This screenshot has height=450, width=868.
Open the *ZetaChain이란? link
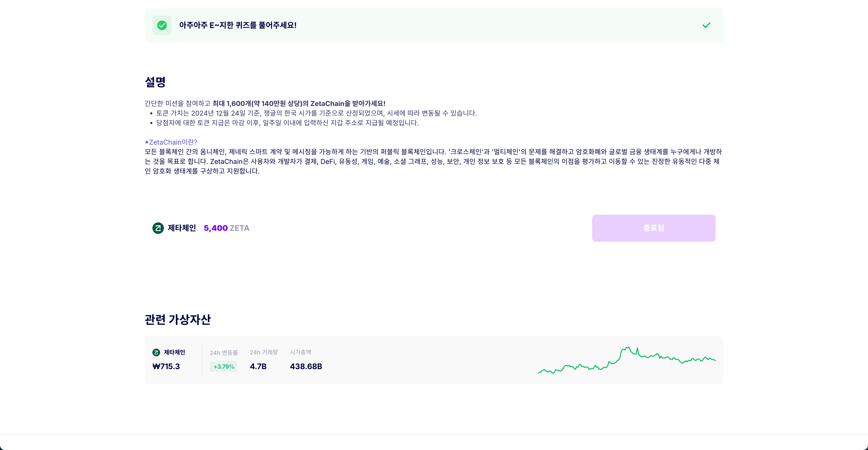click(x=171, y=142)
